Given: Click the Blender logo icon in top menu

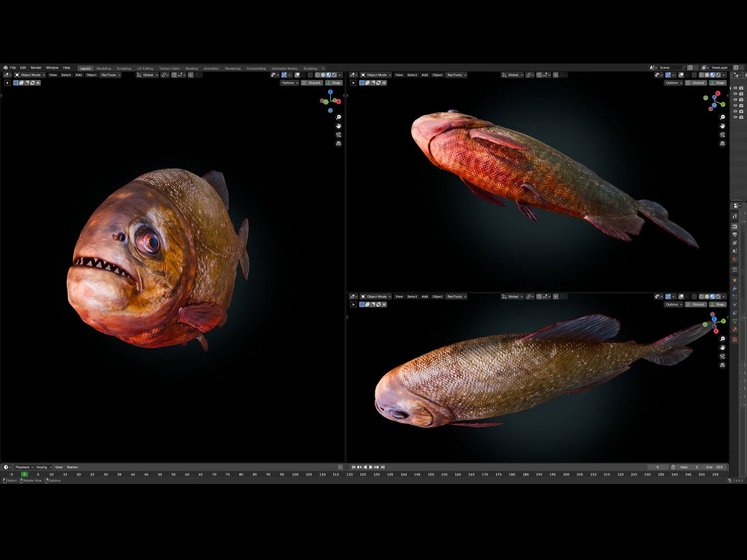Looking at the screenshot, I should (5, 68).
